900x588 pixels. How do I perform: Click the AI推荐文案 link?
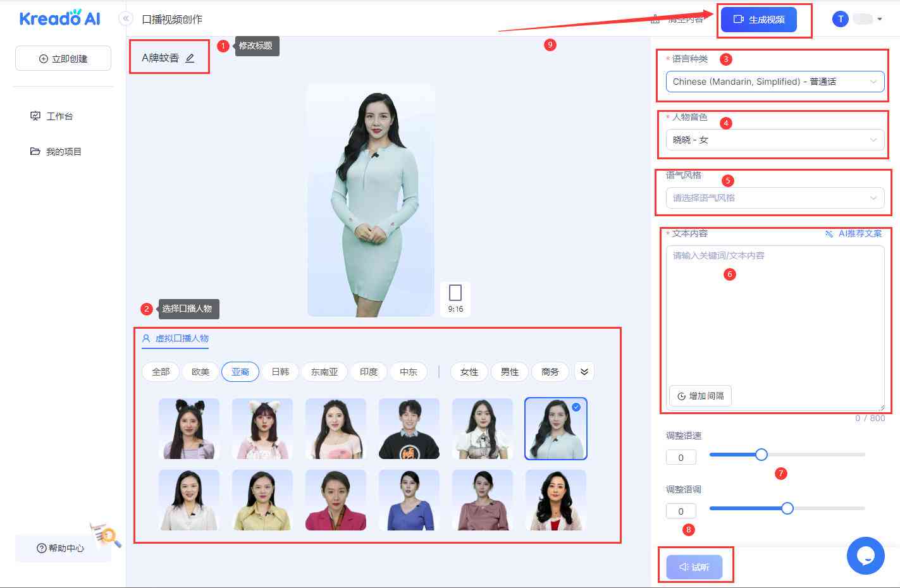(854, 233)
